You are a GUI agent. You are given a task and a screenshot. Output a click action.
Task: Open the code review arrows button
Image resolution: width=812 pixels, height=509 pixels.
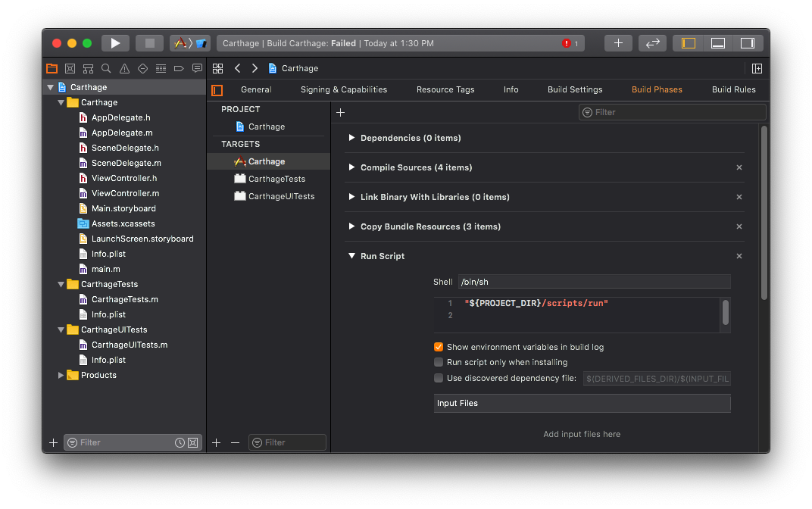coord(652,43)
